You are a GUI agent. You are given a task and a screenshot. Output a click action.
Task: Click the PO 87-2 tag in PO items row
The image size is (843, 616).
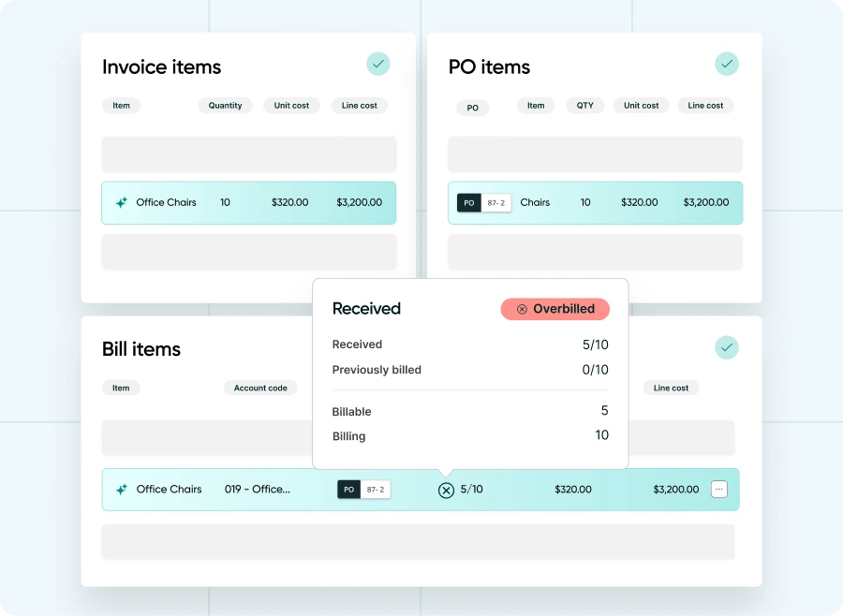(x=483, y=202)
